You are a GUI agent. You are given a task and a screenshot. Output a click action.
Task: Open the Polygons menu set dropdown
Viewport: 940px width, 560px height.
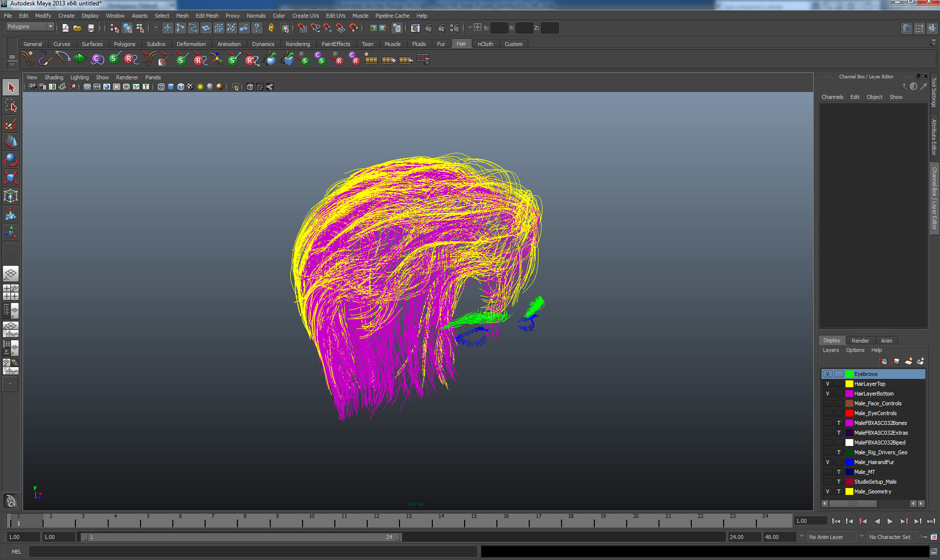click(29, 27)
